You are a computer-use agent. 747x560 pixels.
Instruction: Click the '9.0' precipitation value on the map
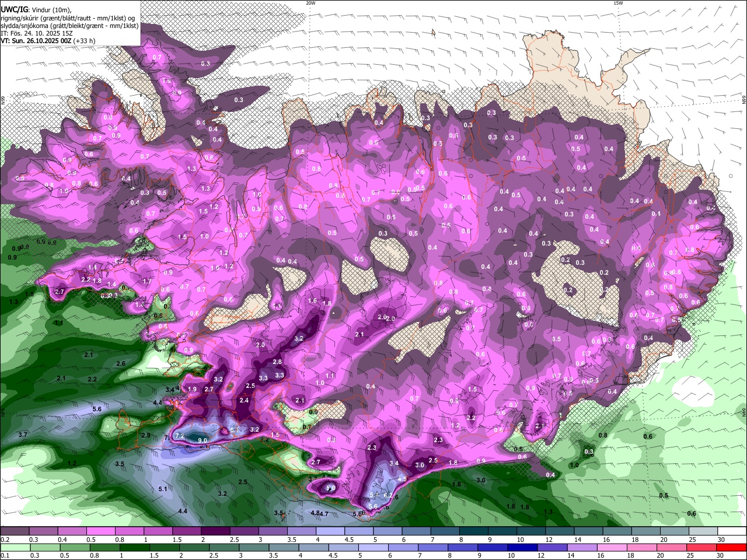click(x=203, y=440)
